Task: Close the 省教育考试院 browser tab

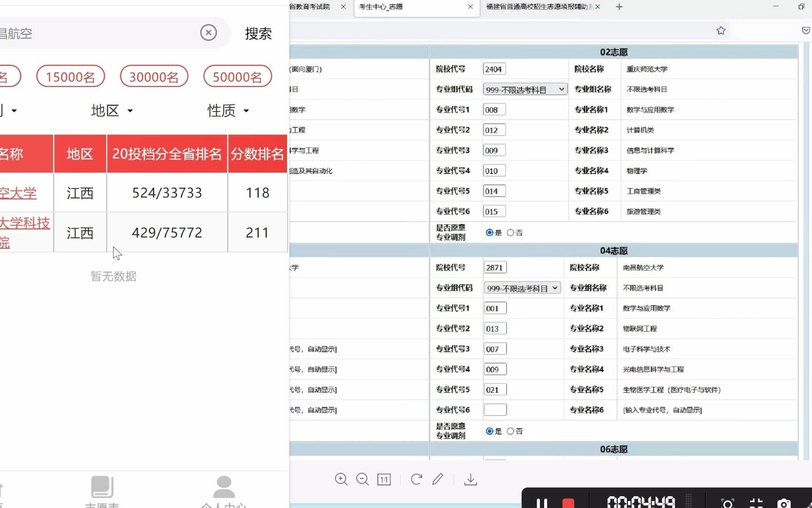Action: (x=343, y=7)
